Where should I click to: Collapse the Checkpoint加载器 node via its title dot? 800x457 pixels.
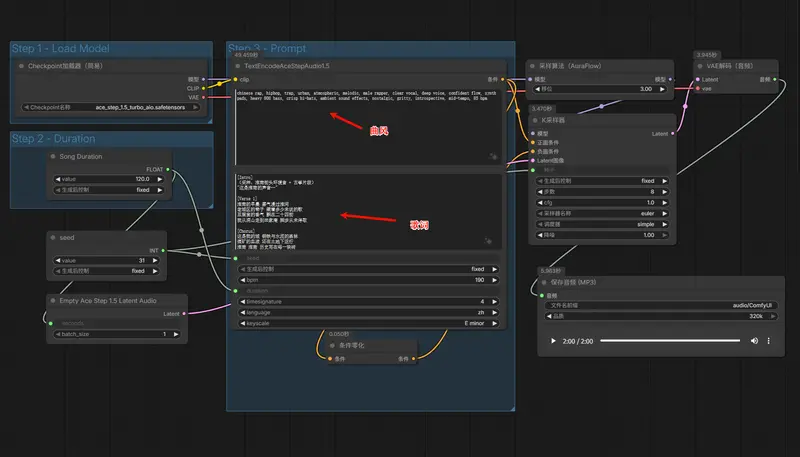coord(21,66)
